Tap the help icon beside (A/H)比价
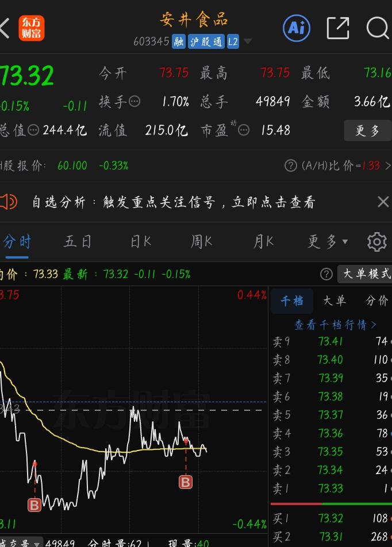Viewport: 392px width, 547px height. click(x=291, y=165)
